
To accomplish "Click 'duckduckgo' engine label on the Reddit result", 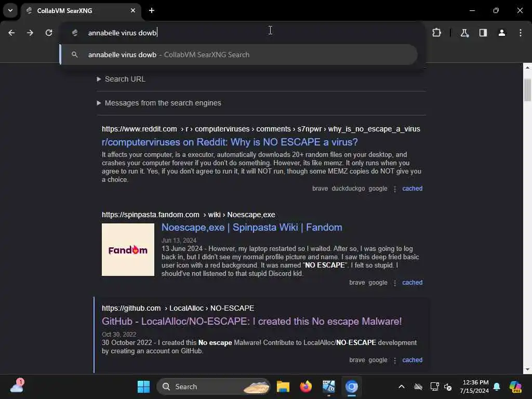I will point(348,189).
